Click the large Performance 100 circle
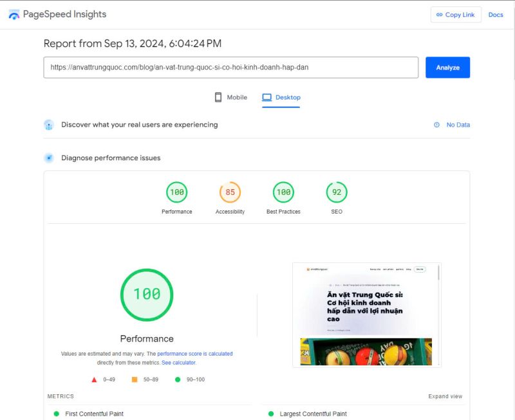515x420 pixels. click(x=147, y=295)
